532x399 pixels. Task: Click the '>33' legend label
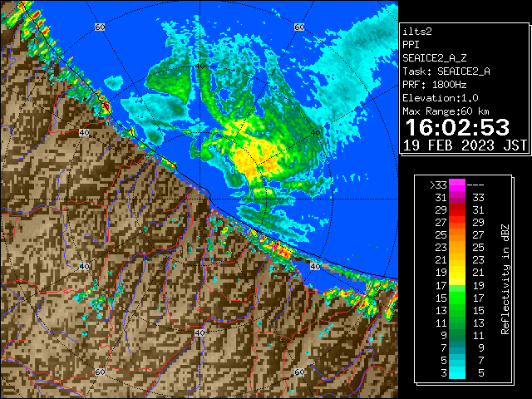pos(438,185)
